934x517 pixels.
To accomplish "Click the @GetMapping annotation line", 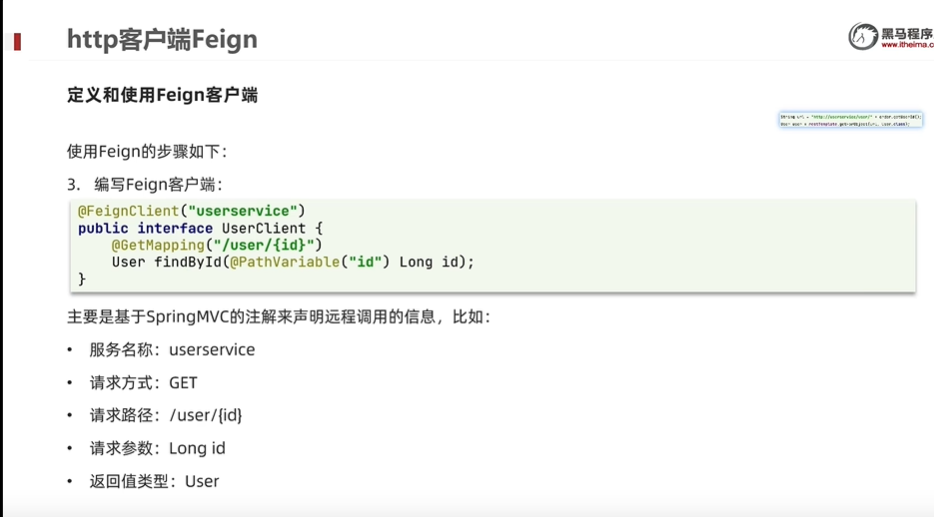I will pos(217,245).
